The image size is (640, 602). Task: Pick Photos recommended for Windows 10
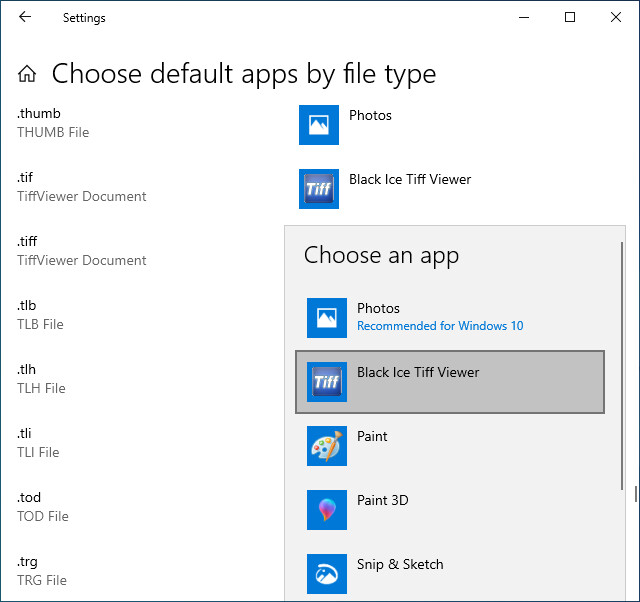[x=450, y=318]
